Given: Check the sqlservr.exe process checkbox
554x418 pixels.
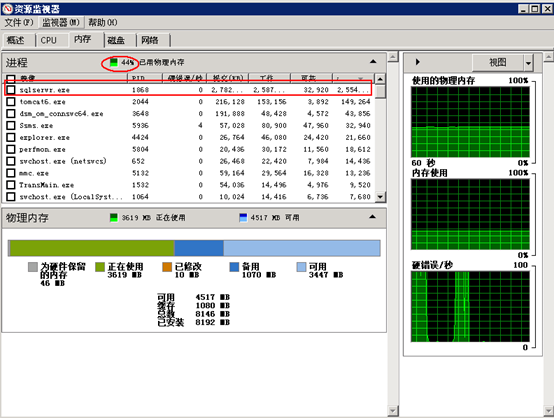Looking at the screenshot, I should (11, 90).
